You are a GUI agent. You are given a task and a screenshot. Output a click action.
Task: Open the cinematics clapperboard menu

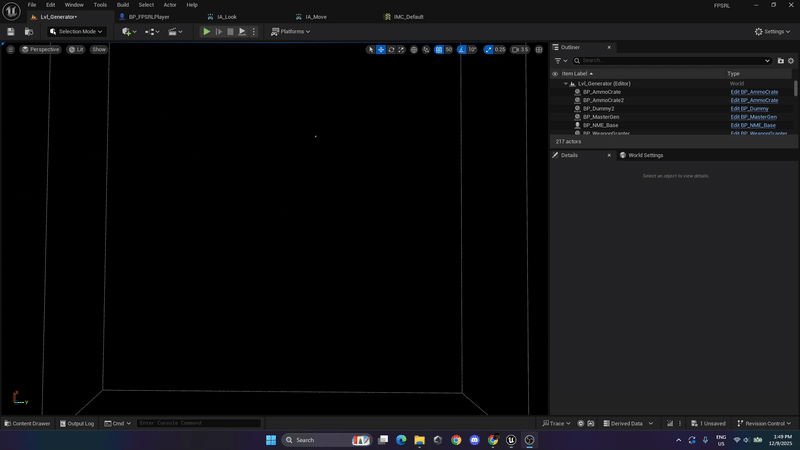coord(175,32)
